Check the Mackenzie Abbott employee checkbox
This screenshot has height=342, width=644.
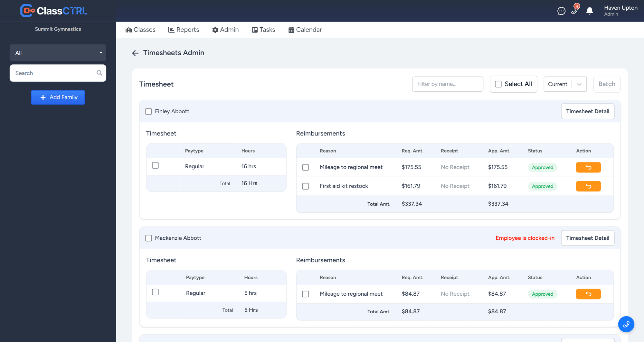[148, 238]
